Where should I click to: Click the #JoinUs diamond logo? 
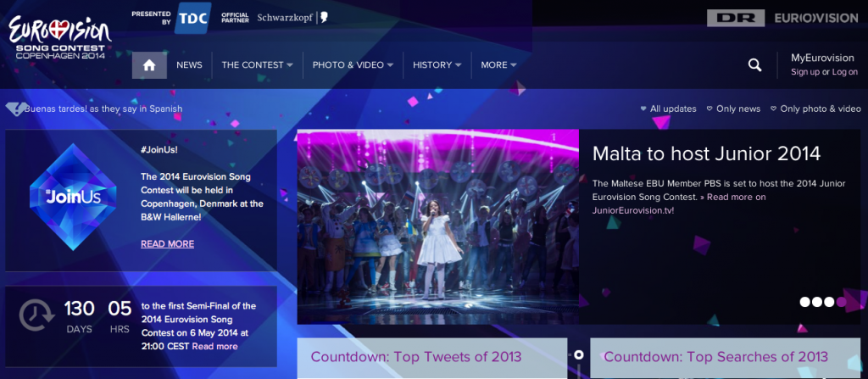pyautogui.click(x=73, y=198)
